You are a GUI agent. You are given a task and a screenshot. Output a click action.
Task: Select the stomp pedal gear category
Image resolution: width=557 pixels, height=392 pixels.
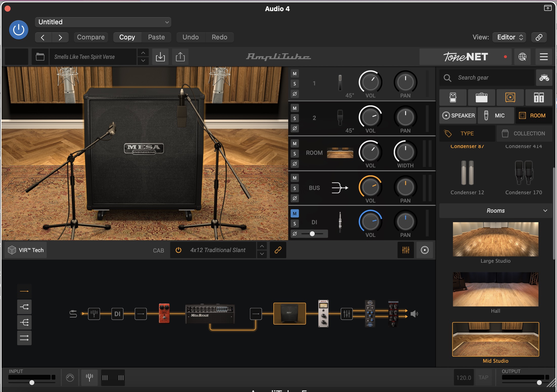point(453,97)
